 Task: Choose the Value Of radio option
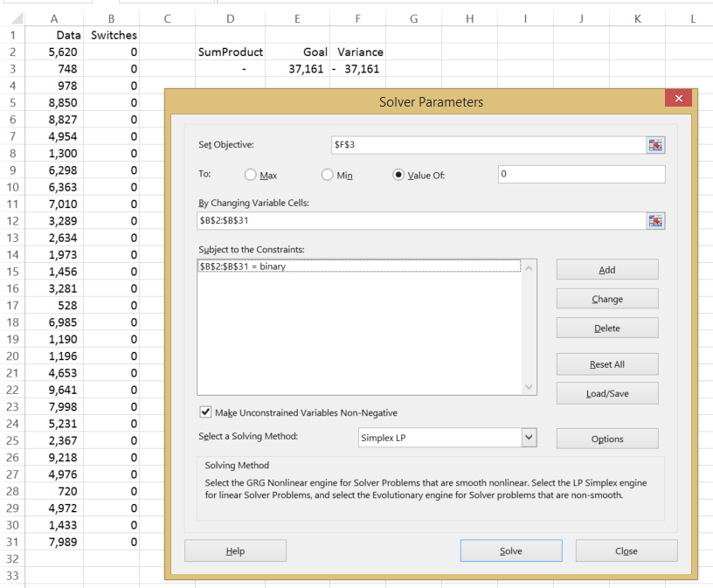pos(398,175)
